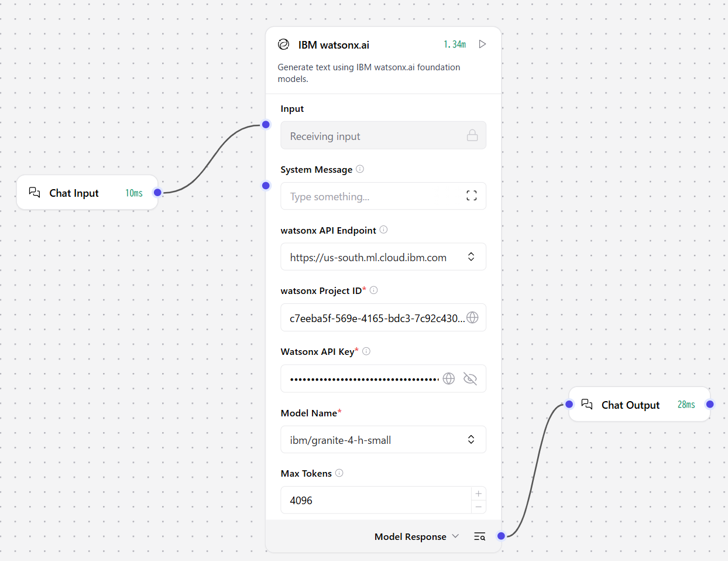
Task: Click the Chat Output node chat icon
Action: coord(587,404)
